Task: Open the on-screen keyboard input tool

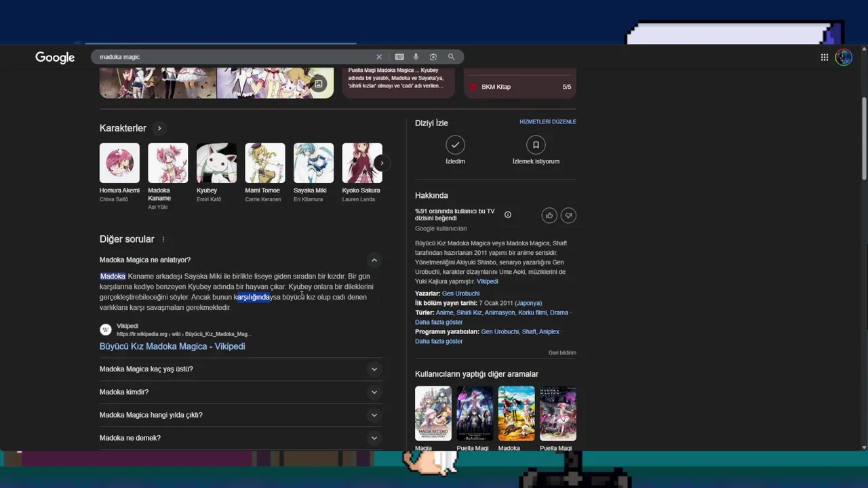Action: (x=399, y=57)
